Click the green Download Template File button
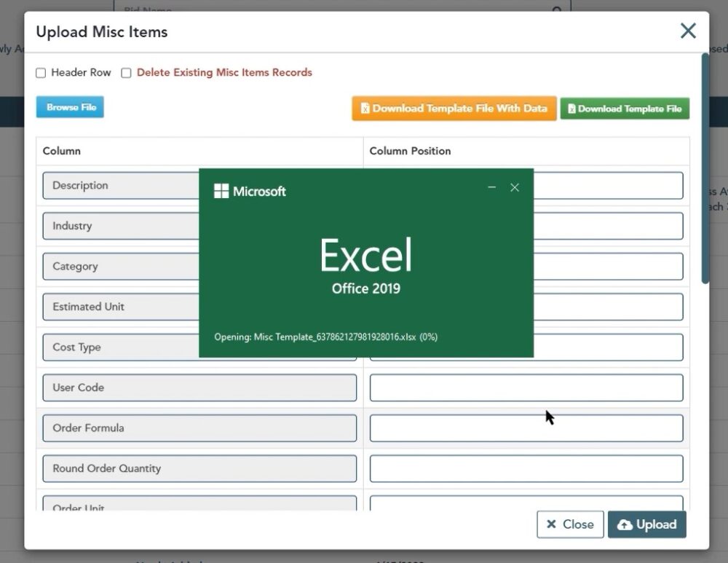728x563 pixels. pyautogui.click(x=625, y=109)
